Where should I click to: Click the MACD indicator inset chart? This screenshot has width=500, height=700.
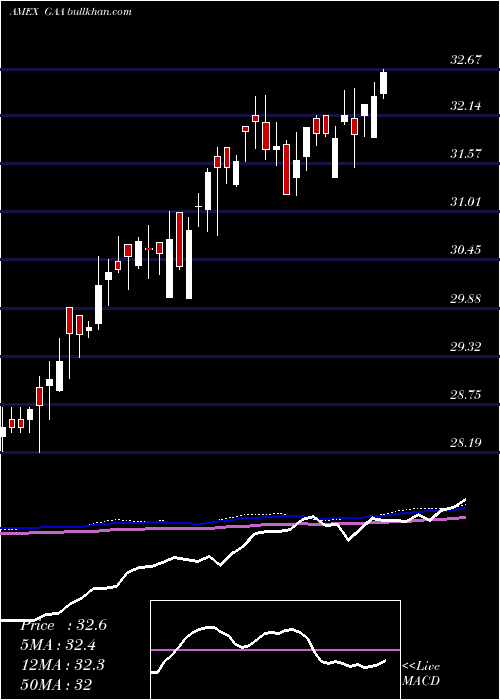point(275,650)
